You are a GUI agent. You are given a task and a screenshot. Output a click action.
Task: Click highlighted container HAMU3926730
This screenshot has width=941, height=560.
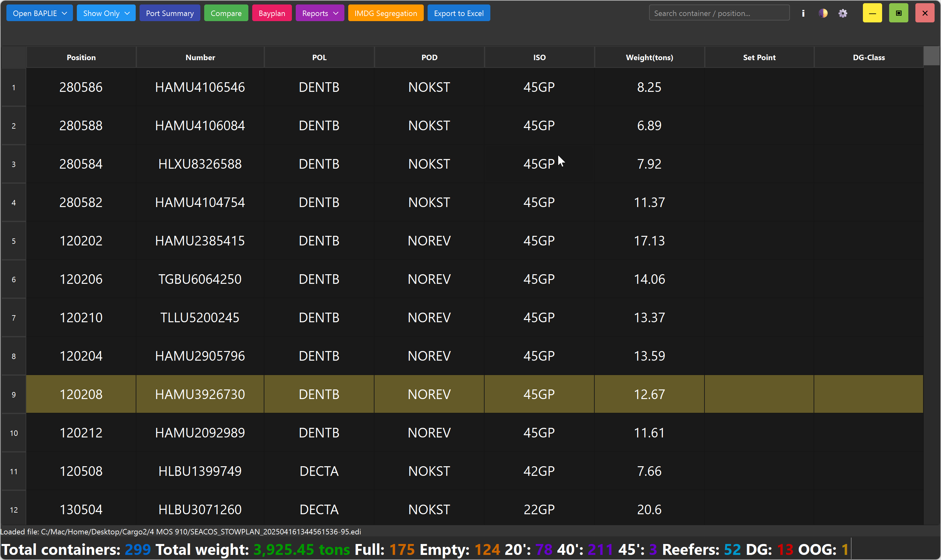click(x=200, y=394)
